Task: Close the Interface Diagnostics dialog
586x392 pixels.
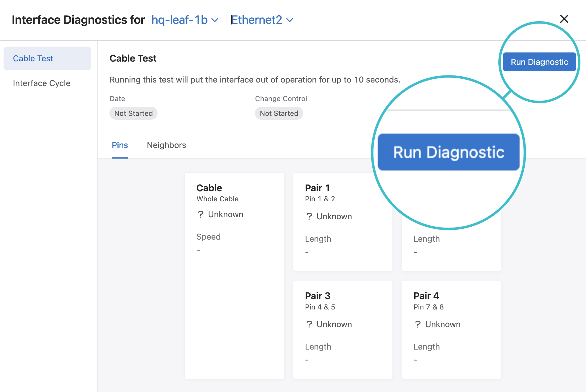Action: tap(564, 19)
